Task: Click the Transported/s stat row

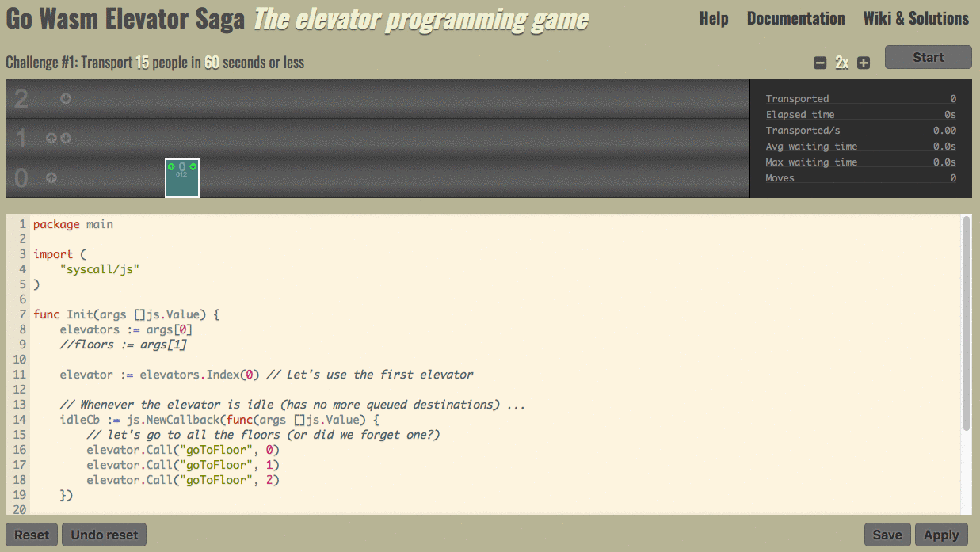Action: [860, 131]
